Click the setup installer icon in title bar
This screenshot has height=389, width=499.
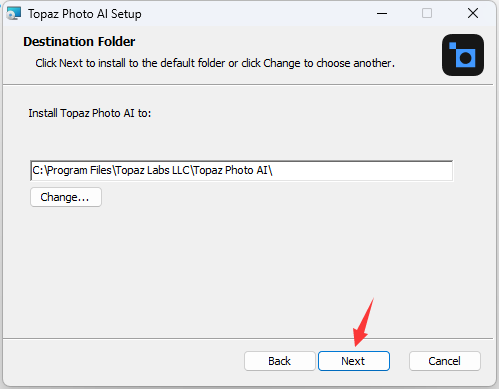pos(14,14)
